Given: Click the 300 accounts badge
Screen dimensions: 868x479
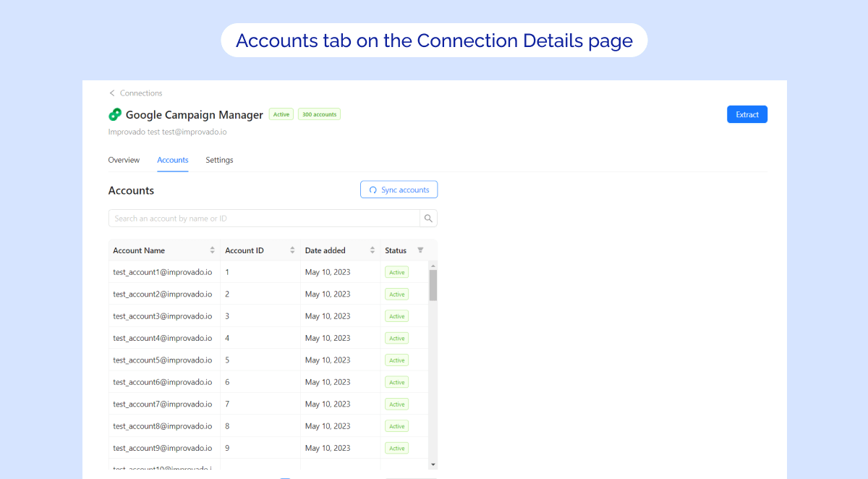Looking at the screenshot, I should click(319, 114).
